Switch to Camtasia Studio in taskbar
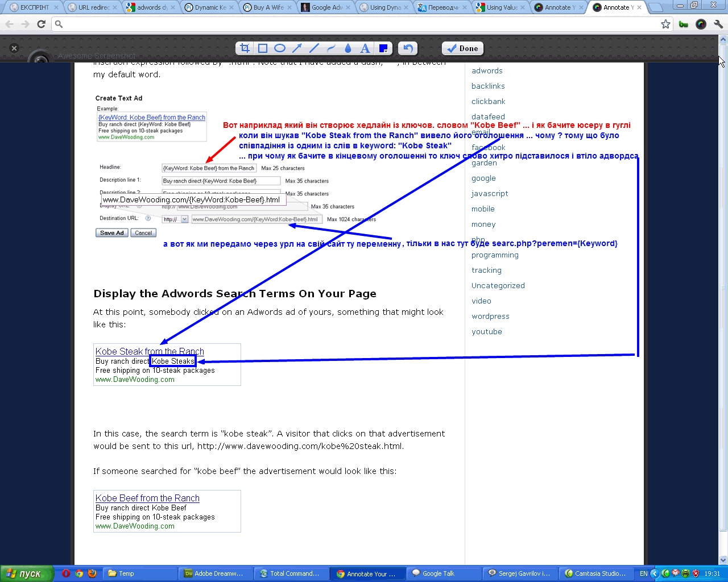Viewport: 728px width, 582px height. [x=596, y=573]
